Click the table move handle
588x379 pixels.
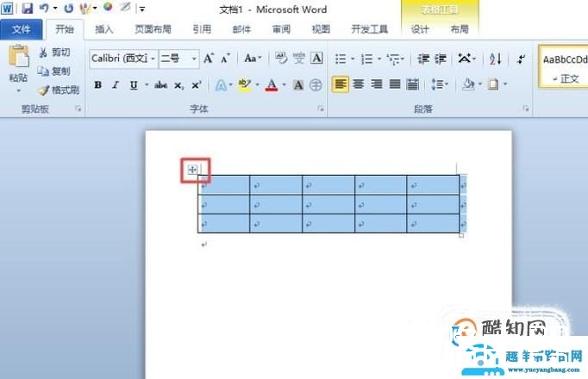(x=192, y=170)
